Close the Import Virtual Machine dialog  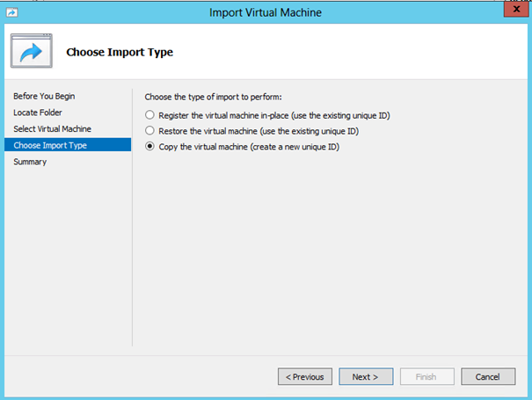516,9
